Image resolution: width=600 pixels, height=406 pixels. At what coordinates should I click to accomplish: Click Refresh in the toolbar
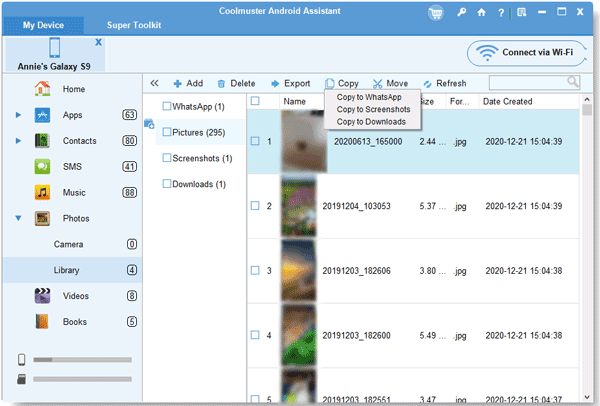(x=445, y=83)
